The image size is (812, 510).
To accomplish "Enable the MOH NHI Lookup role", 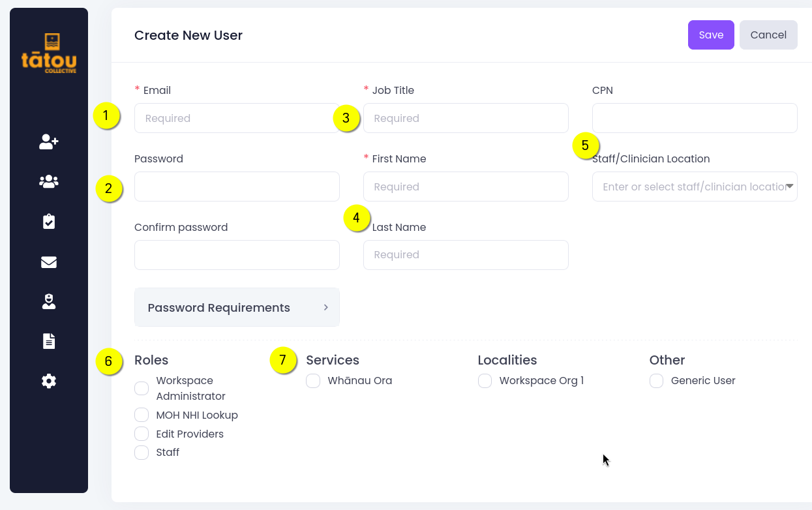I will (x=142, y=415).
